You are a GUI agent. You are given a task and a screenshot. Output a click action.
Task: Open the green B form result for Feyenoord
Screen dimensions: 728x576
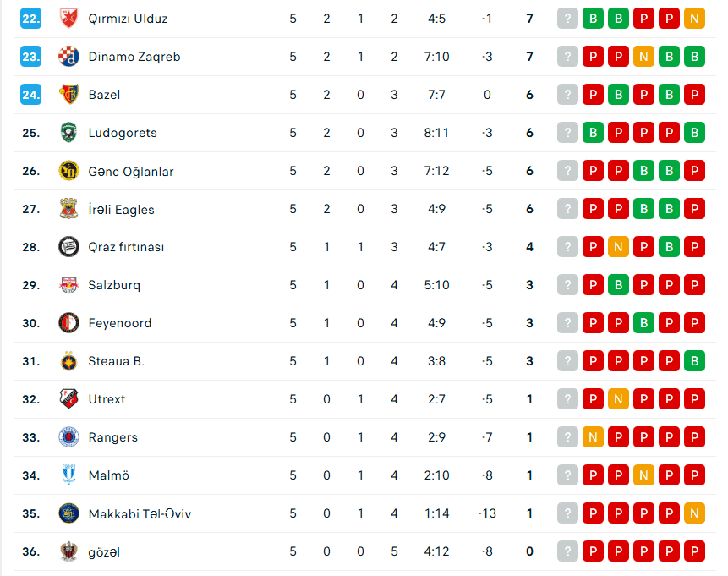tap(643, 323)
